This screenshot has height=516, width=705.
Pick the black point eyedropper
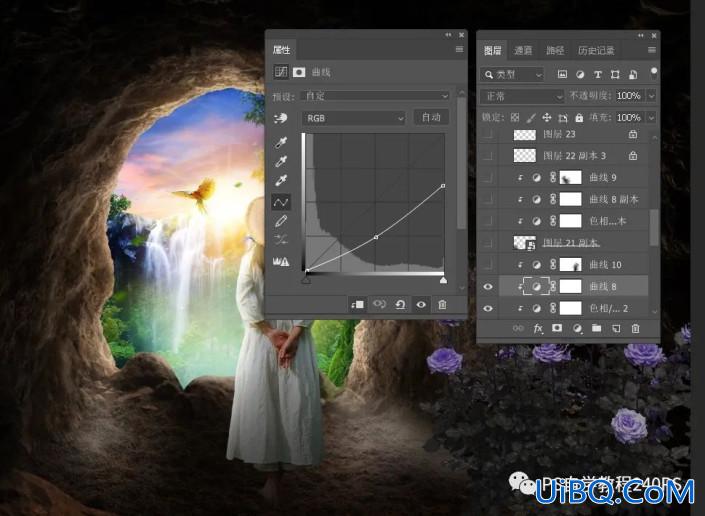281,143
